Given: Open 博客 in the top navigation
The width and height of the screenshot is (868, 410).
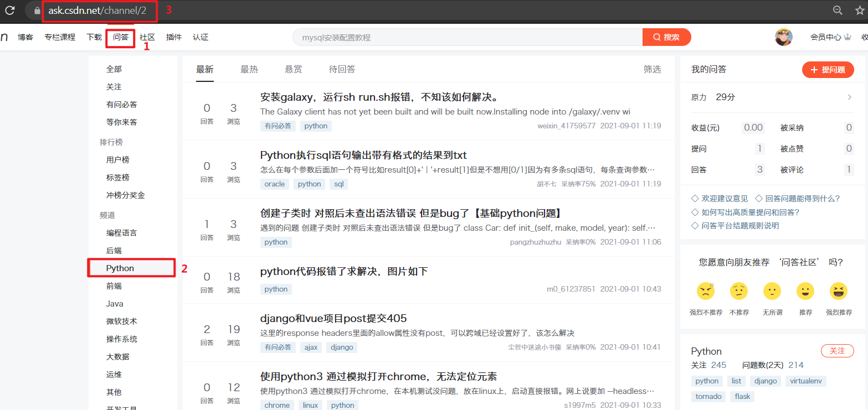Looking at the screenshot, I should click(25, 37).
